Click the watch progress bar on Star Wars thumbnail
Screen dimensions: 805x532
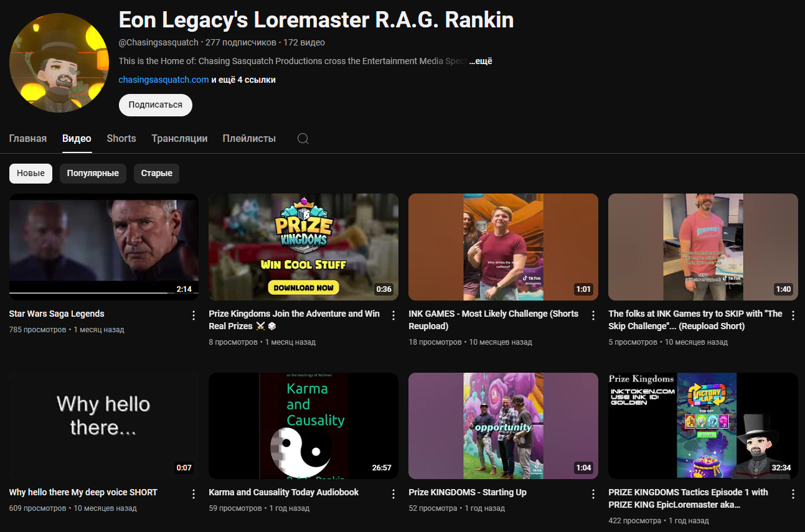(x=104, y=293)
